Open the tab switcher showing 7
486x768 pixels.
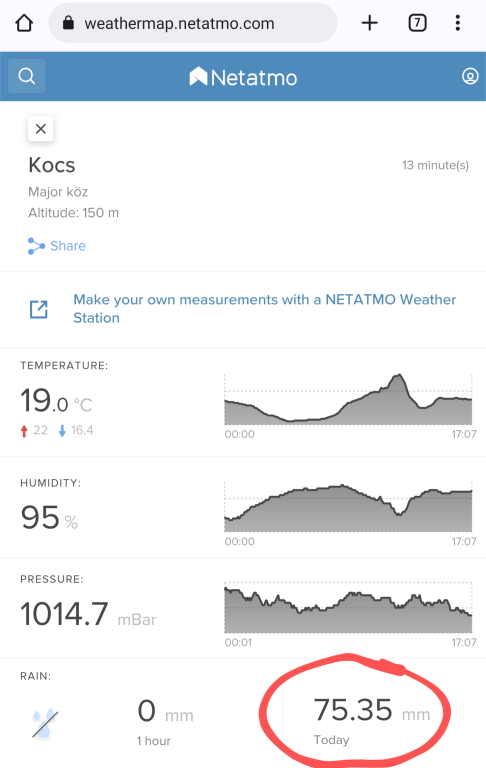[417, 23]
